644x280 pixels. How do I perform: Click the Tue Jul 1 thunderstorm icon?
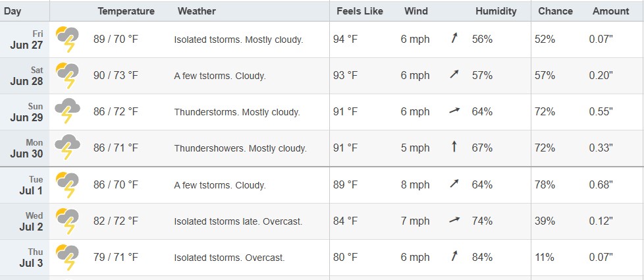pyautogui.click(x=67, y=185)
